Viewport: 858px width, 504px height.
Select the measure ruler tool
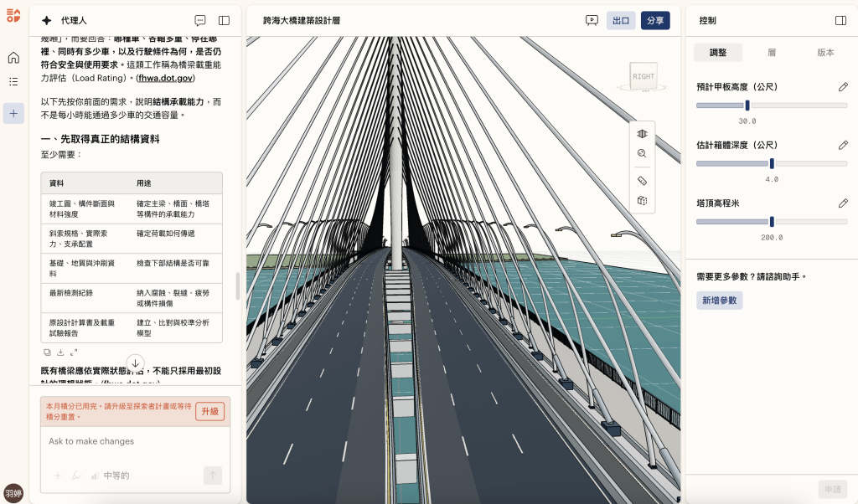pyautogui.click(x=642, y=180)
